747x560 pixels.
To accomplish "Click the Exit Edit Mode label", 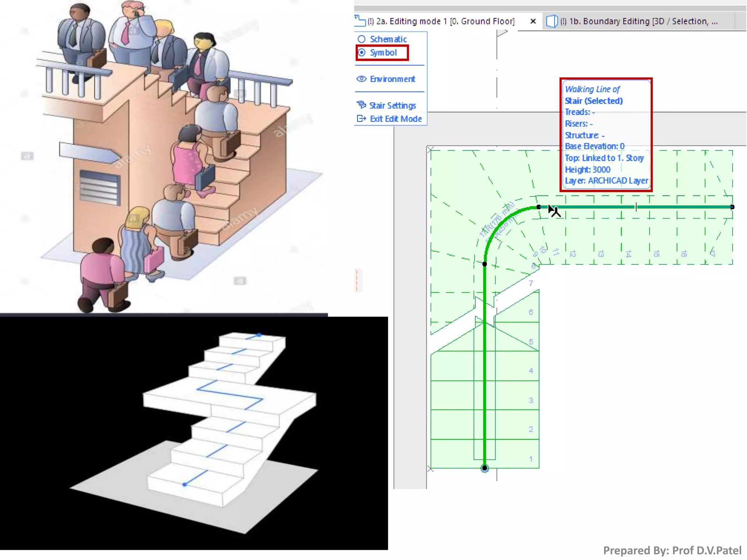I will pos(396,119).
